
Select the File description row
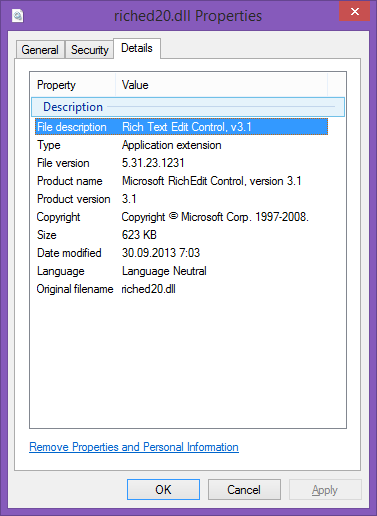click(182, 127)
